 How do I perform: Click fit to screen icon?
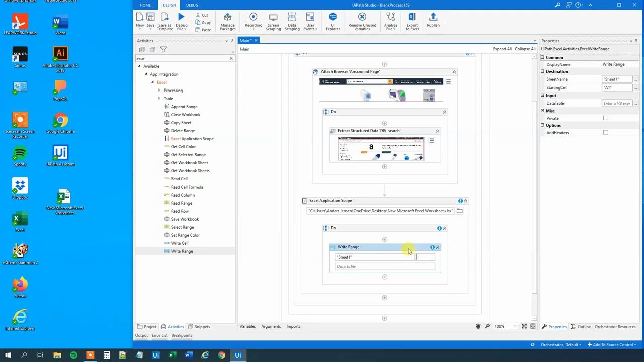click(x=524, y=326)
